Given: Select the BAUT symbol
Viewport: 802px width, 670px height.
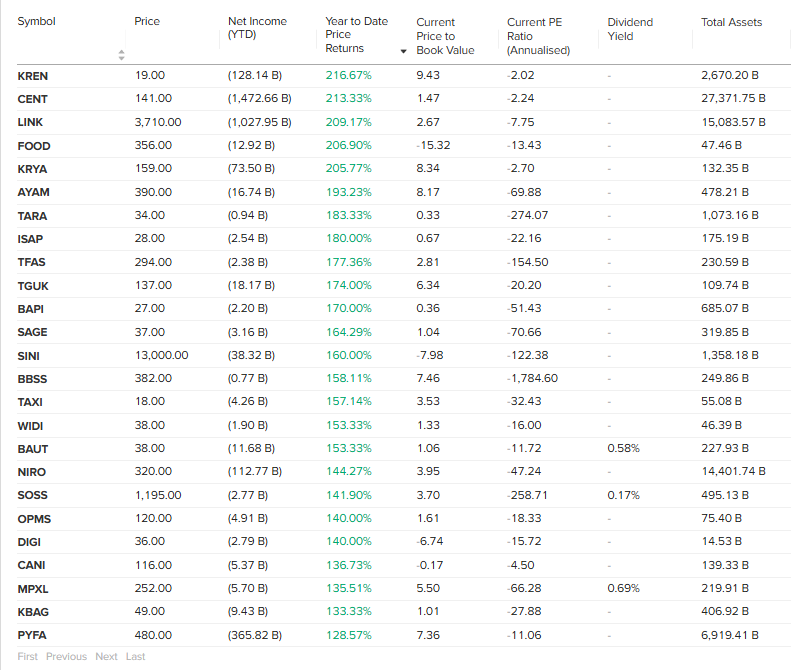Looking at the screenshot, I should pos(32,448).
